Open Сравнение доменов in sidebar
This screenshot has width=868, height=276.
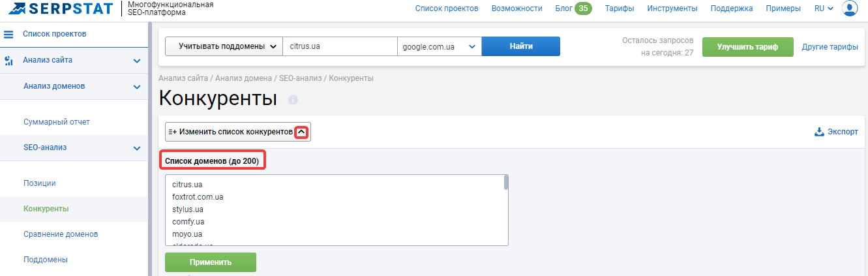pyautogui.click(x=61, y=234)
